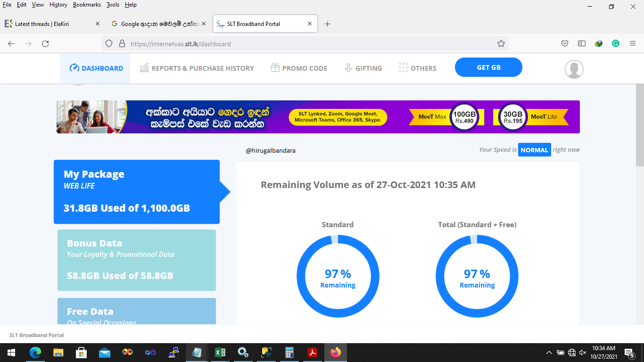The height and width of the screenshot is (362, 644).
Task: Close the Latest threads ElaKiri tab
Action: 98,24
